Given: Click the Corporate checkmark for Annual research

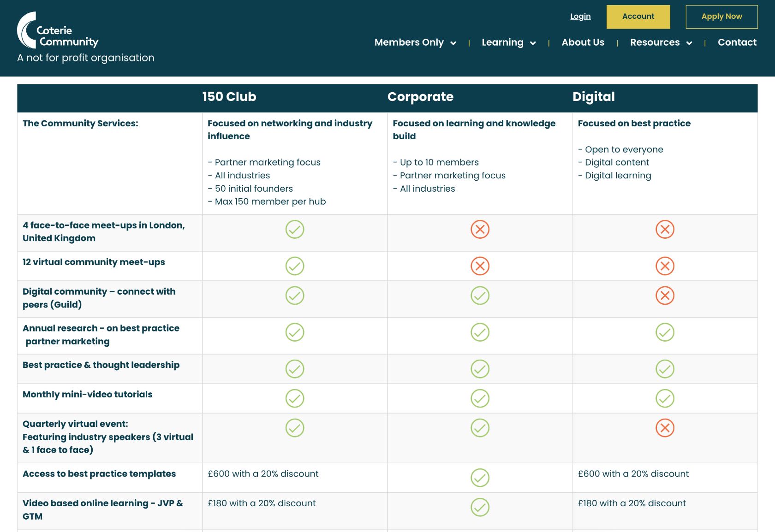Looking at the screenshot, I should click(x=480, y=332).
